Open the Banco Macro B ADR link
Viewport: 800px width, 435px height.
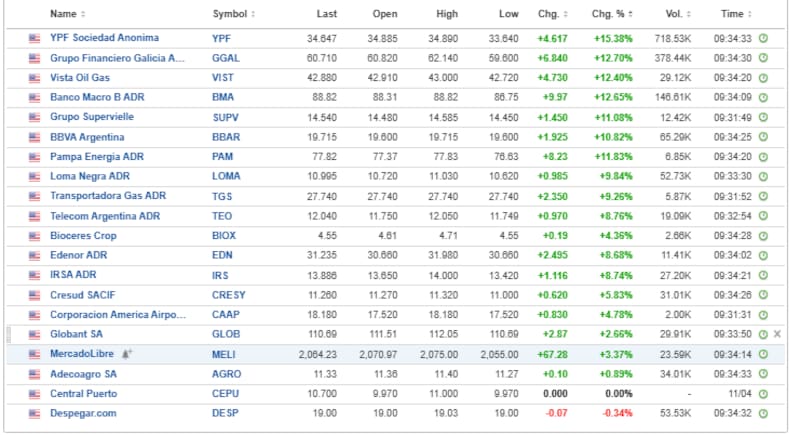[x=96, y=97]
